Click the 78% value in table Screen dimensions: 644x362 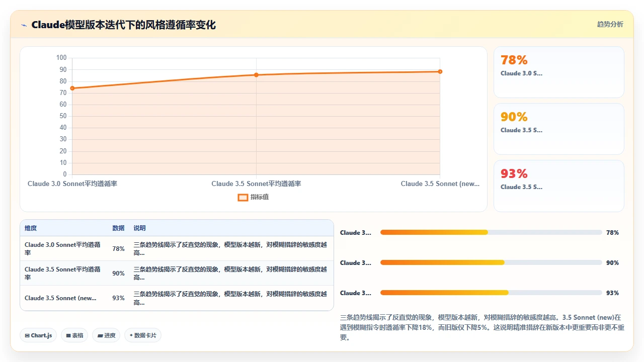click(118, 248)
